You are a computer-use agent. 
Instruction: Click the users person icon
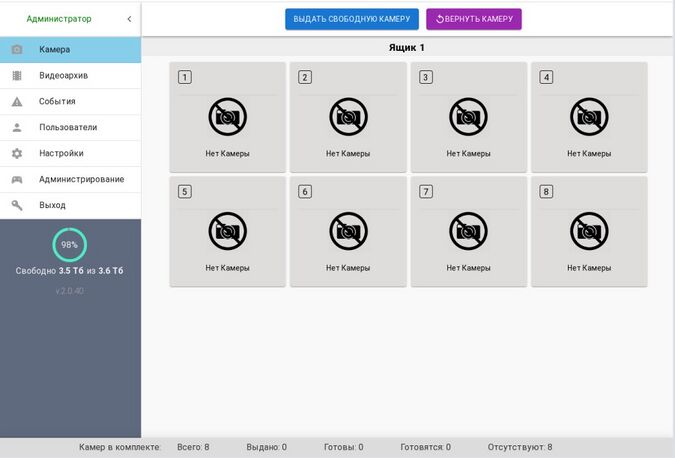pos(17,128)
